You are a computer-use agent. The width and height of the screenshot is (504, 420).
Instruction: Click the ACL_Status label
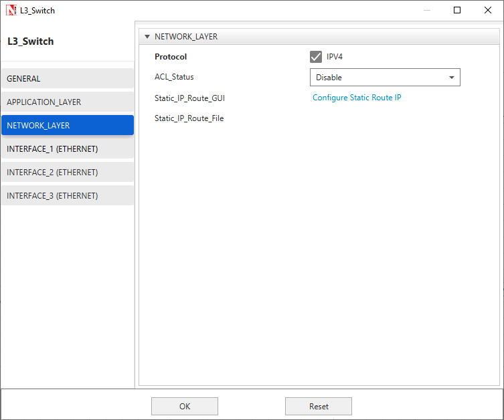pyautogui.click(x=174, y=77)
